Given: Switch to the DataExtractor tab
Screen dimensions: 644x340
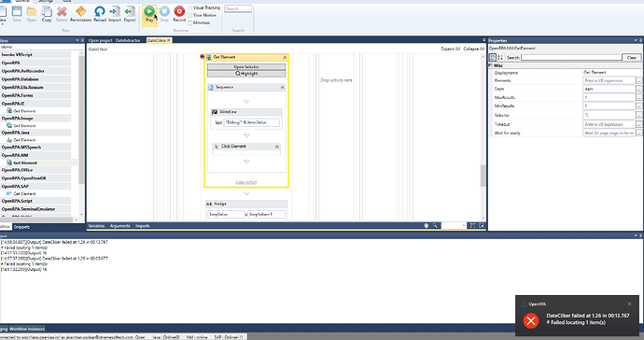Looking at the screenshot, I should coord(128,40).
